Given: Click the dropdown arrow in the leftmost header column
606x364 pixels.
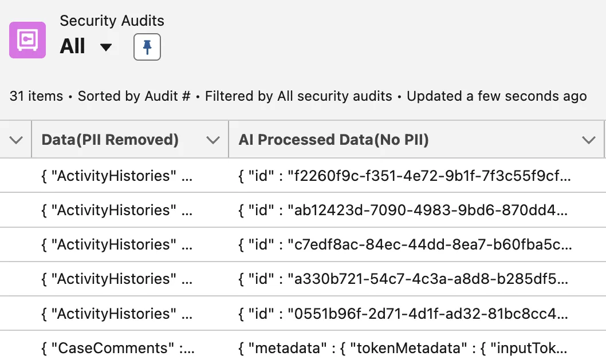Looking at the screenshot, I should point(16,139).
